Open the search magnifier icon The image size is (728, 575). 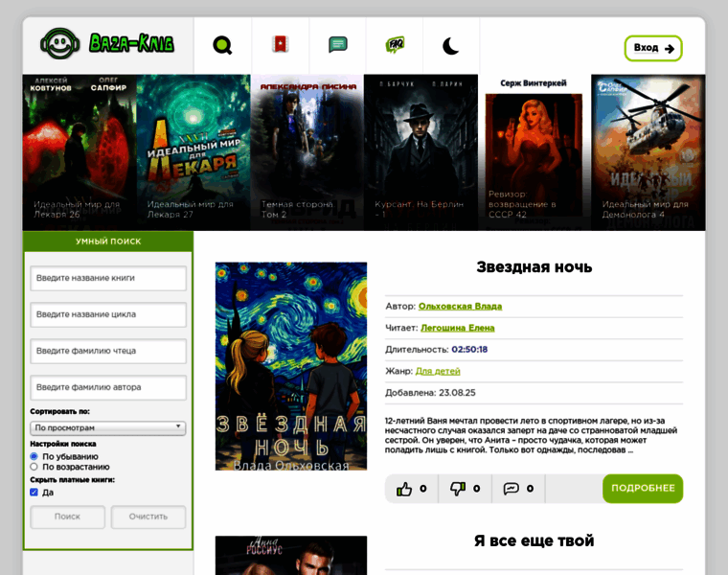[x=222, y=45]
